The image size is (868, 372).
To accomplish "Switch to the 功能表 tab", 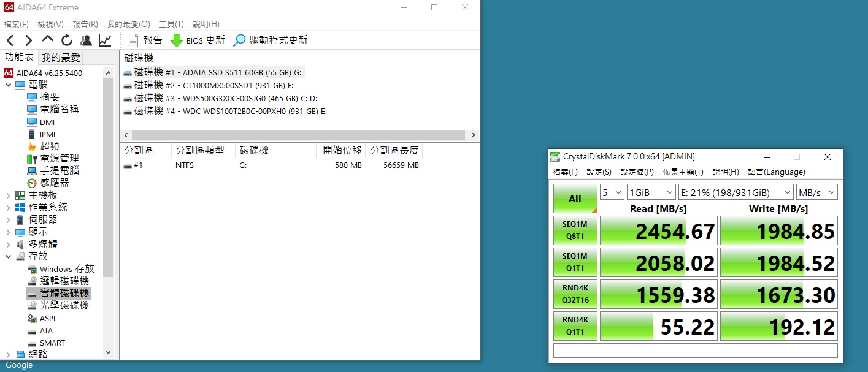I will (19, 57).
